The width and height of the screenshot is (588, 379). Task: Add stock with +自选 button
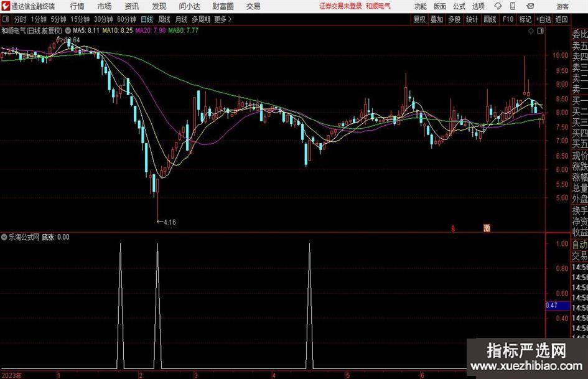point(544,19)
